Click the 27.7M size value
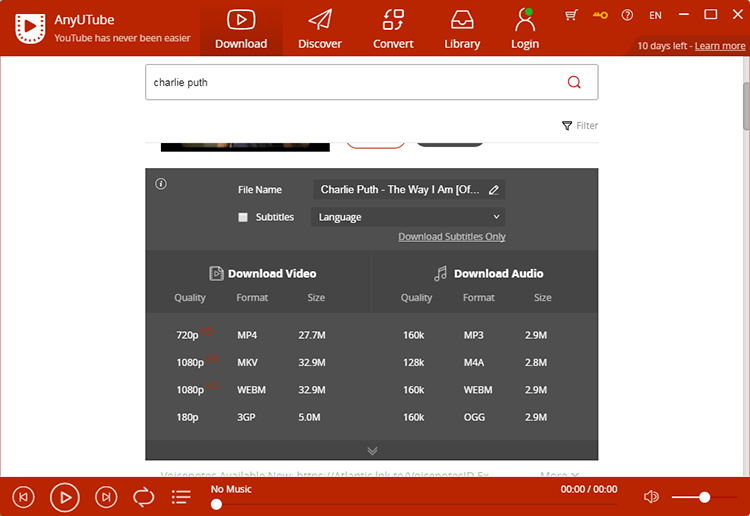The height and width of the screenshot is (516, 750). (312, 335)
